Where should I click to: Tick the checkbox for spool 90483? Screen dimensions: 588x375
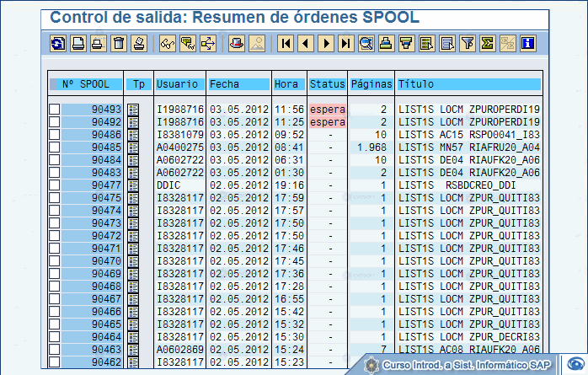55,172
